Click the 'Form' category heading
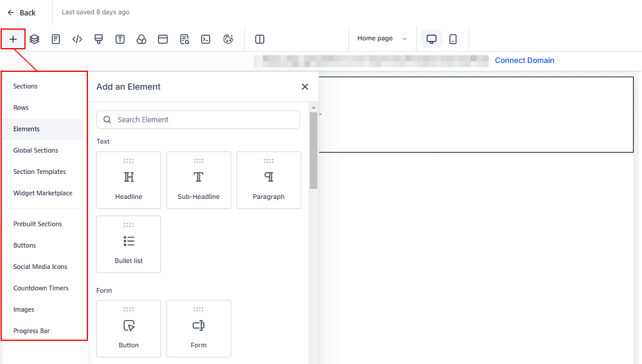 click(x=104, y=290)
